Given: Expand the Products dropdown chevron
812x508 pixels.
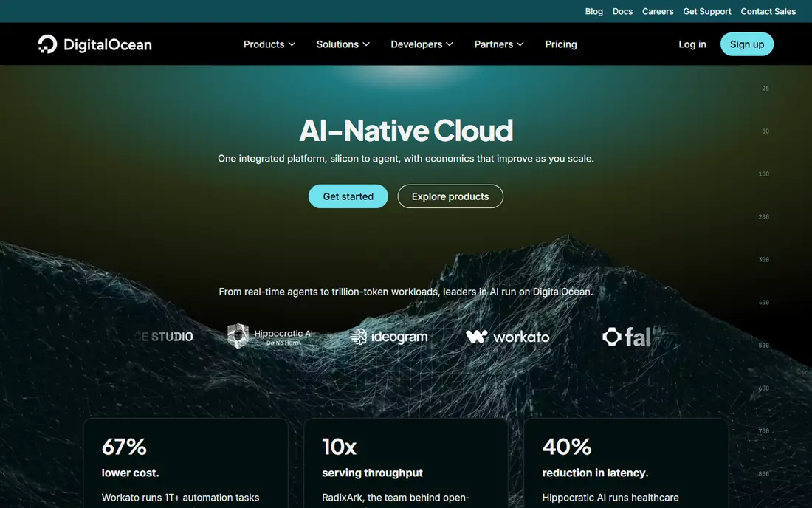Looking at the screenshot, I should click(292, 44).
